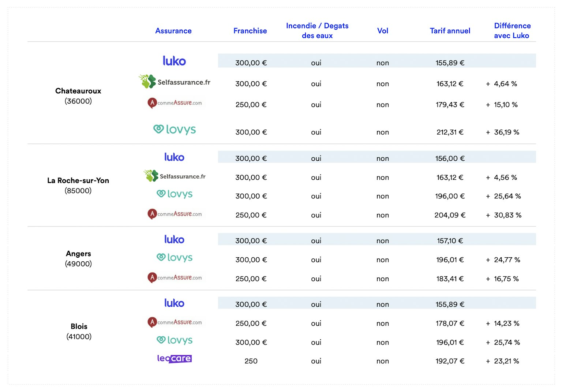Choose the Lovys logo in the Blois section
This screenshot has width=562, height=392.
tap(175, 340)
